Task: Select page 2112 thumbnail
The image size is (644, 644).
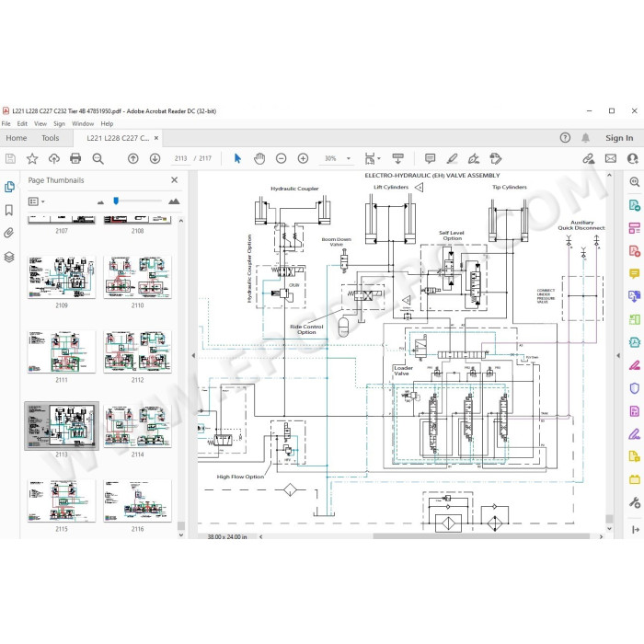Action: pyautogui.click(x=138, y=352)
